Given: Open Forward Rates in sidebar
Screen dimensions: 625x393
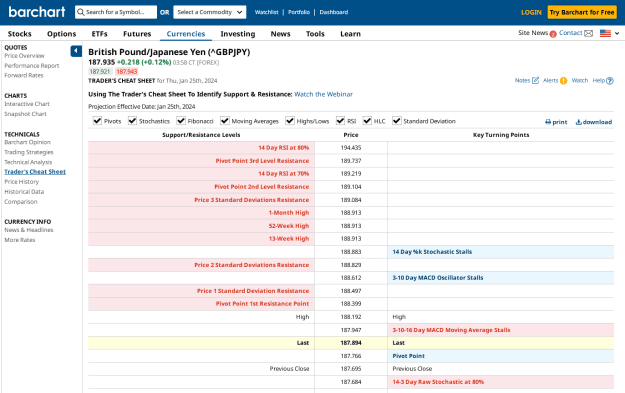Looking at the screenshot, I should [24, 75].
